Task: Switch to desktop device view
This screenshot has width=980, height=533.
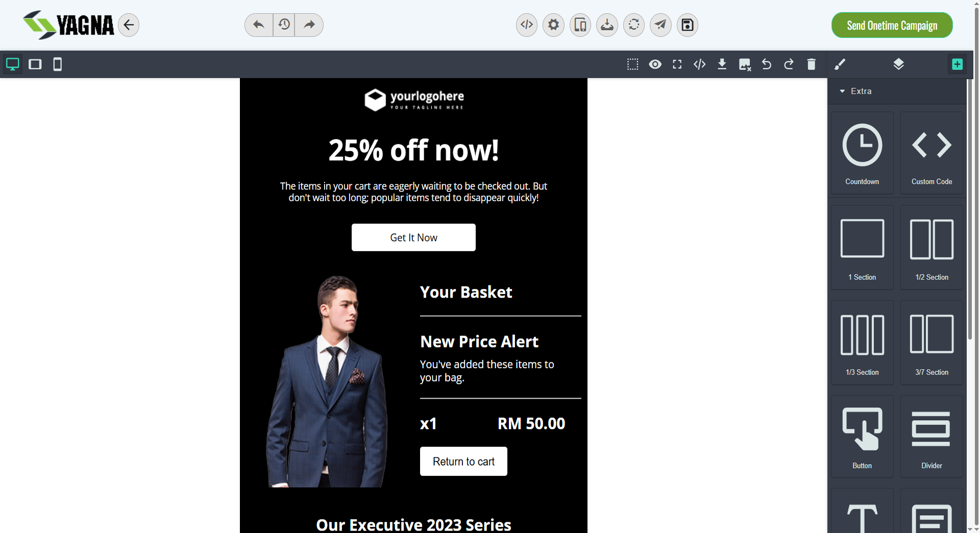Action: coord(12,64)
